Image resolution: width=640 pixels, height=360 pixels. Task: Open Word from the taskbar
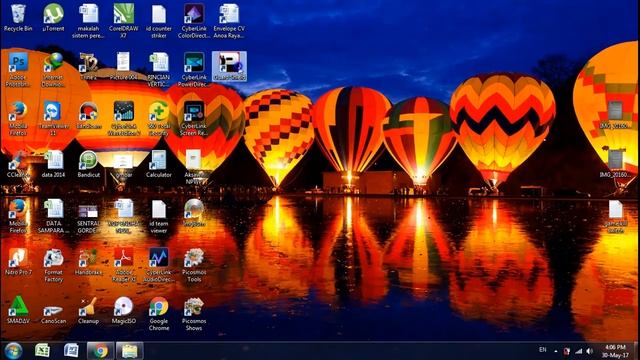[71, 351]
